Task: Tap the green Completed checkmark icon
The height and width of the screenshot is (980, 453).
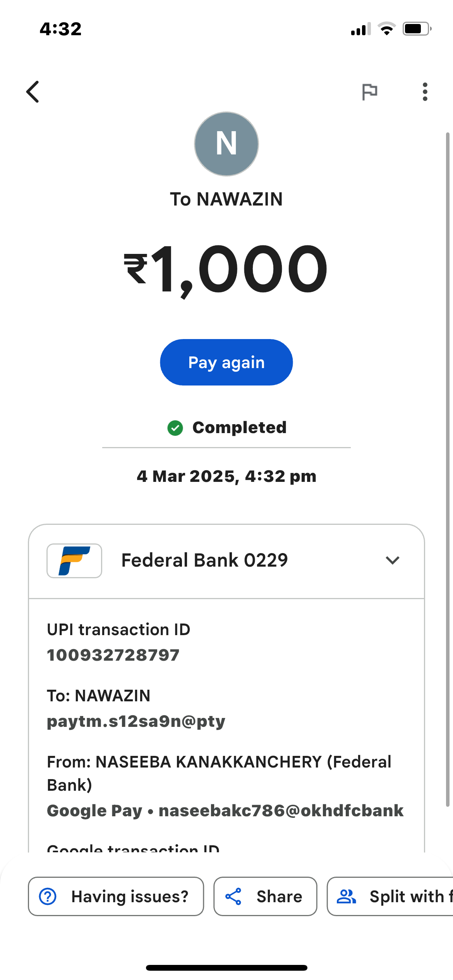Action: click(175, 428)
